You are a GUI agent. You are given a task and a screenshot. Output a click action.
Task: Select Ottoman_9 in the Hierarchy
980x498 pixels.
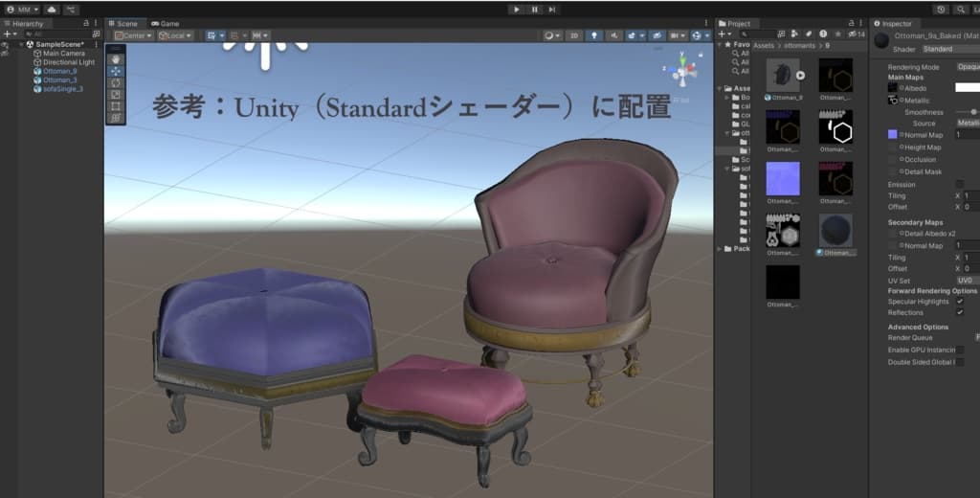tap(59, 71)
